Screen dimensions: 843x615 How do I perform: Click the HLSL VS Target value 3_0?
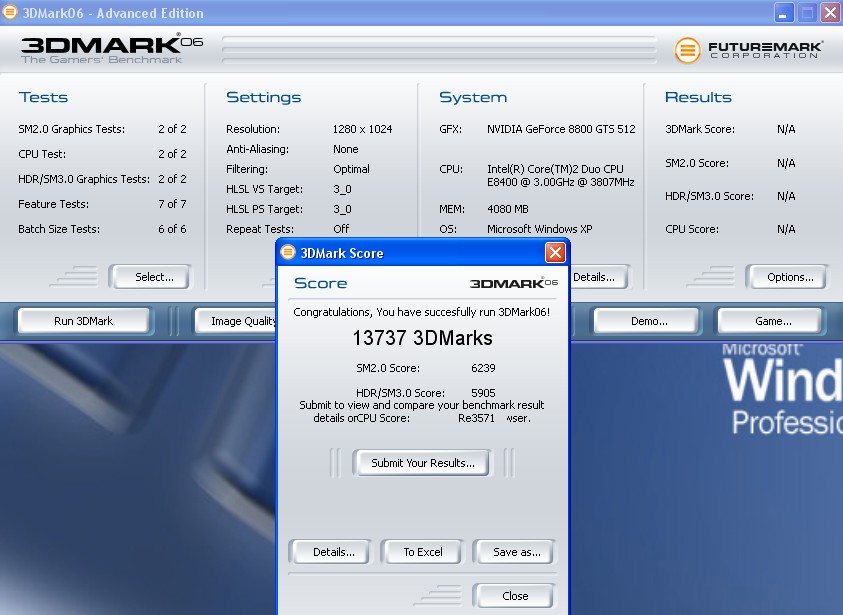(x=342, y=189)
